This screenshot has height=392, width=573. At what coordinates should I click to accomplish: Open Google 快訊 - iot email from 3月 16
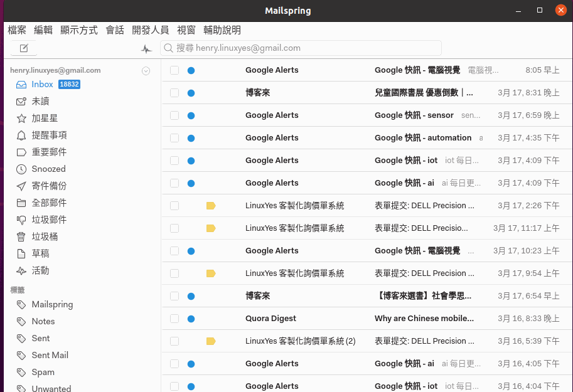pyautogui.click(x=367, y=384)
